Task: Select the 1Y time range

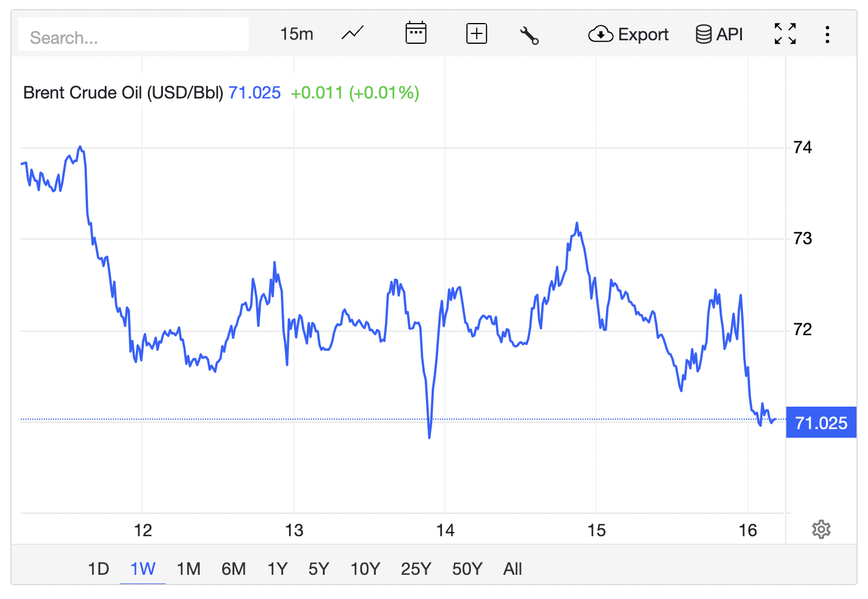Action: coord(277,569)
